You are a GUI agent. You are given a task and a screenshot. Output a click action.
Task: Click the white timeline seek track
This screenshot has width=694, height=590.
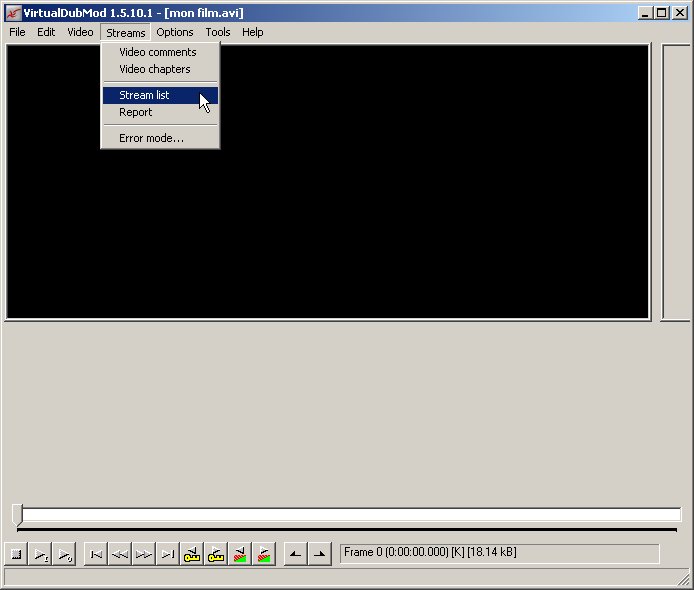tap(351, 514)
